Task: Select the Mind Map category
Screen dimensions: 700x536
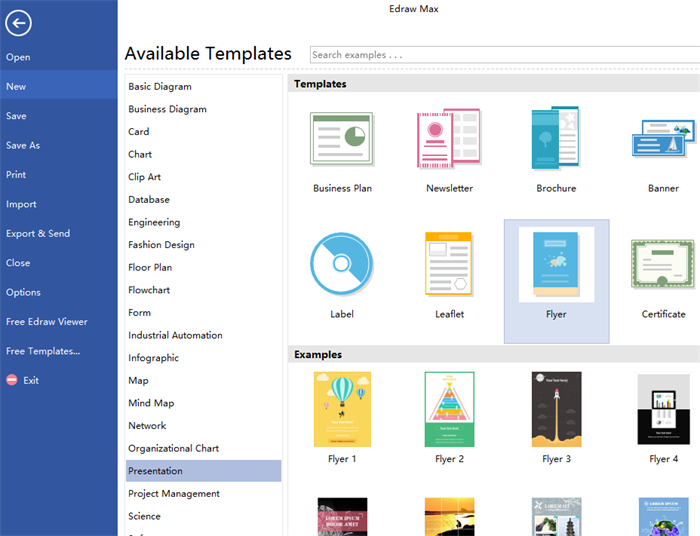Action: (x=204, y=403)
